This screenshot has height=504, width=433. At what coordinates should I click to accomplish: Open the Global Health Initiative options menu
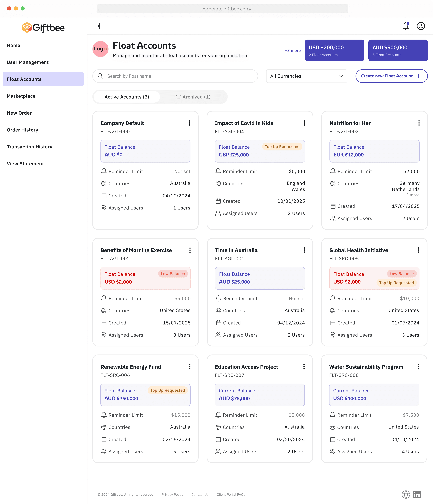[419, 250]
